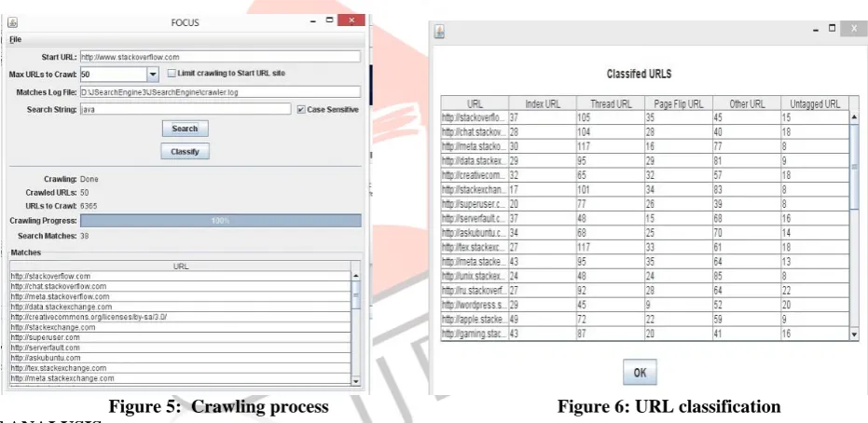Maximize the Classified URLs window
The width and height of the screenshot is (868, 423).
(x=832, y=29)
